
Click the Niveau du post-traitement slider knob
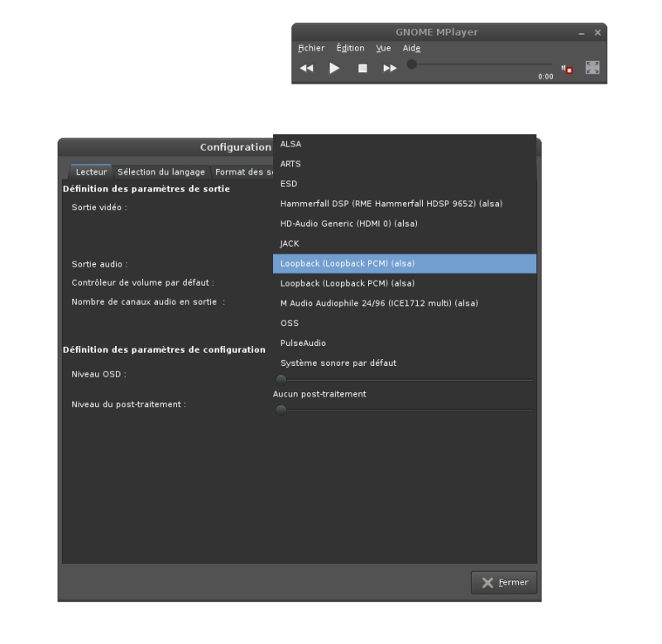click(x=281, y=410)
